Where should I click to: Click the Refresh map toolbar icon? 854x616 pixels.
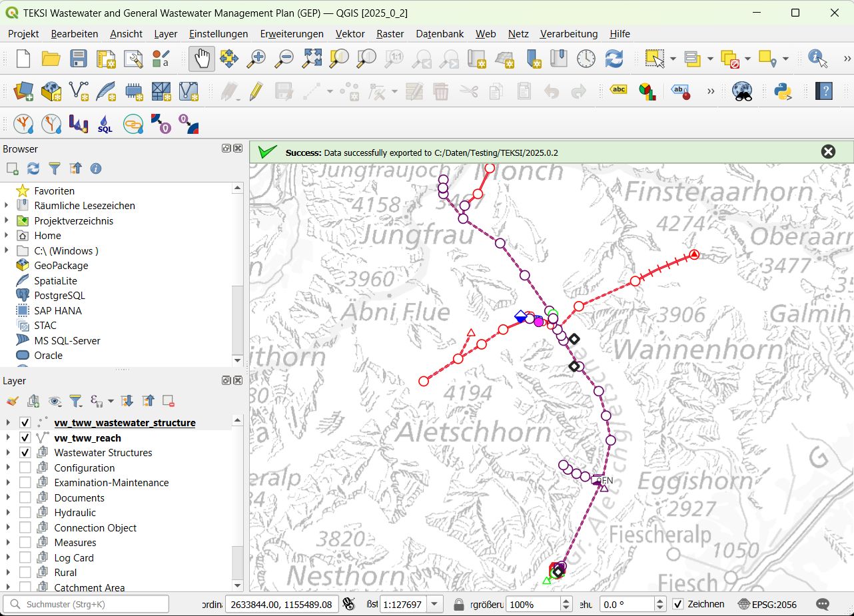614,59
